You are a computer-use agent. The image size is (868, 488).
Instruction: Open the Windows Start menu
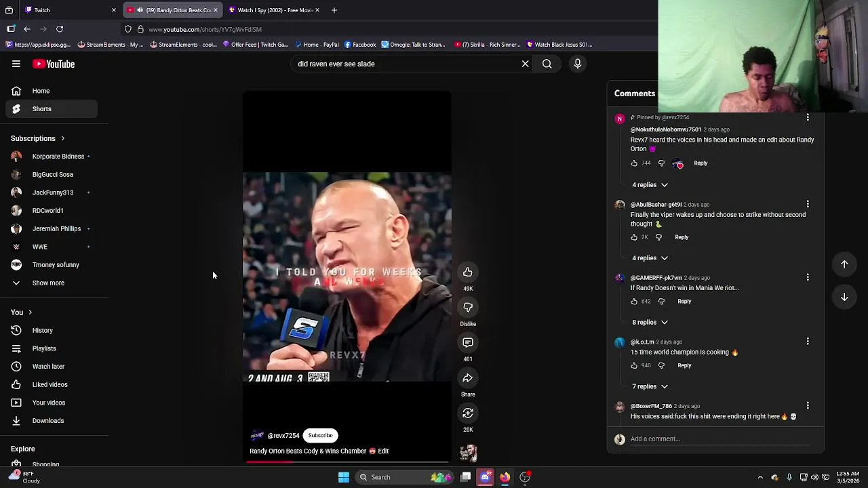[x=344, y=477]
